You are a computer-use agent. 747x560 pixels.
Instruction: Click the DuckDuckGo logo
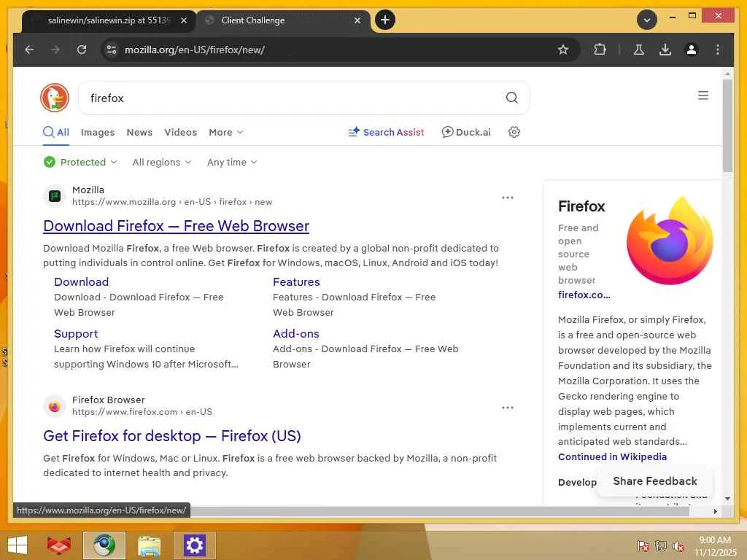tap(55, 98)
